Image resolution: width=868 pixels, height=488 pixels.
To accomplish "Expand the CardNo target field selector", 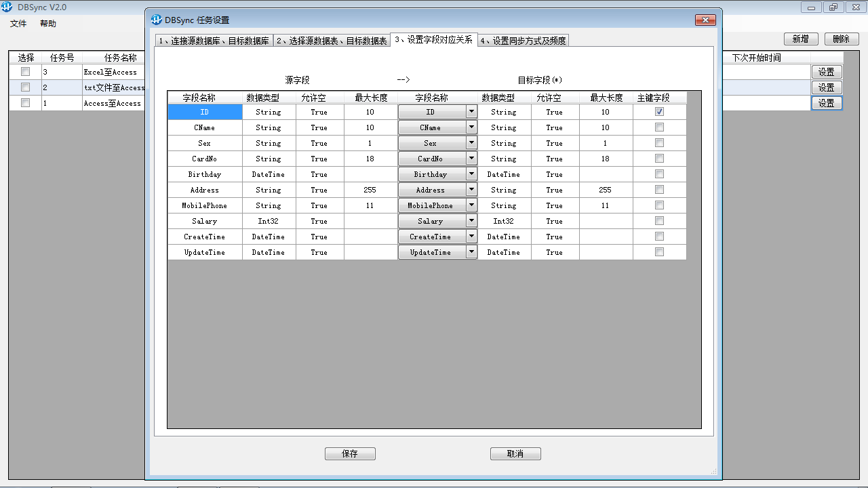I will tap(471, 158).
